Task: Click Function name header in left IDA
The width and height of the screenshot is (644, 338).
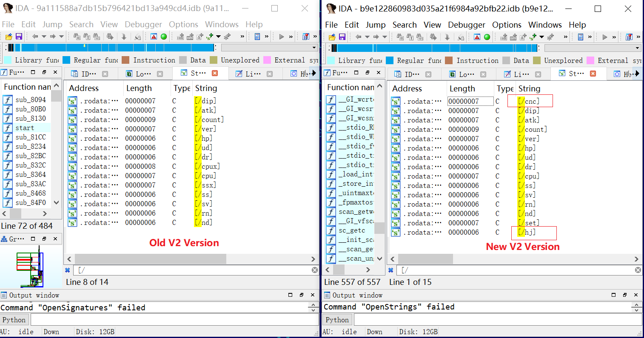Action: pyautogui.click(x=27, y=87)
